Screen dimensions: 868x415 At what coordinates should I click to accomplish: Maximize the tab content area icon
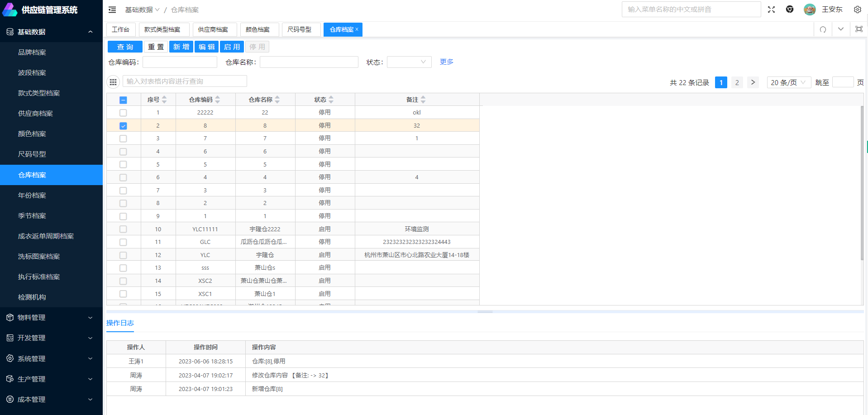(x=858, y=29)
